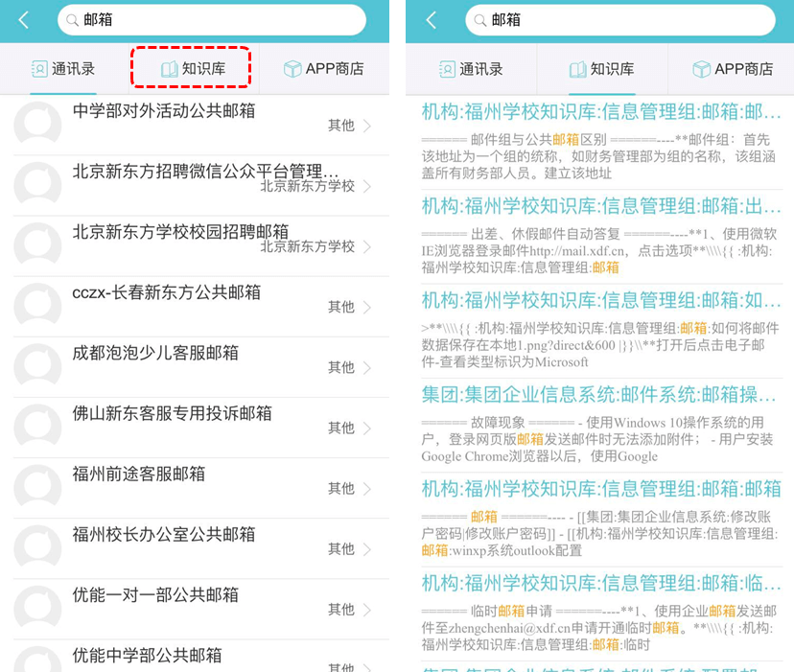
Task: Click search magnifier icon on contacts results screen
Action: (72, 20)
